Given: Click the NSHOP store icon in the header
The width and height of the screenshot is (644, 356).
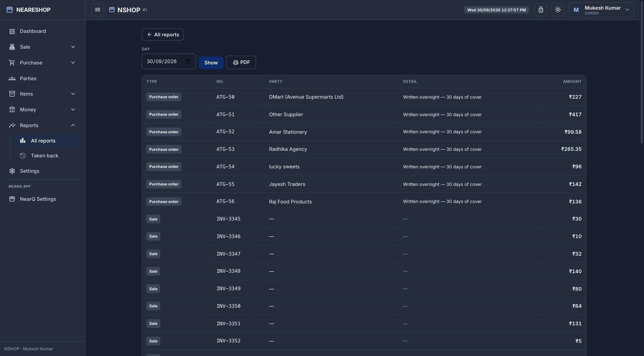Looking at the screenshot, I should point(112,10).
